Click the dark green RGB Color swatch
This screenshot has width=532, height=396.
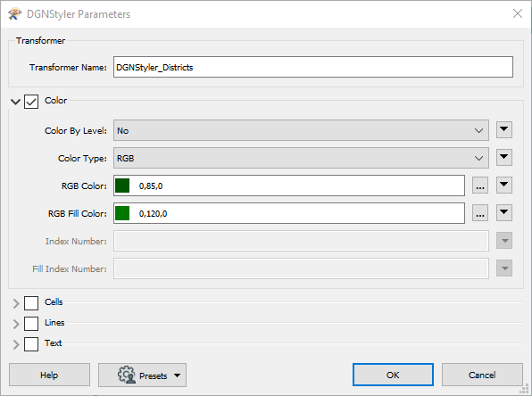(x=122, y=186)
